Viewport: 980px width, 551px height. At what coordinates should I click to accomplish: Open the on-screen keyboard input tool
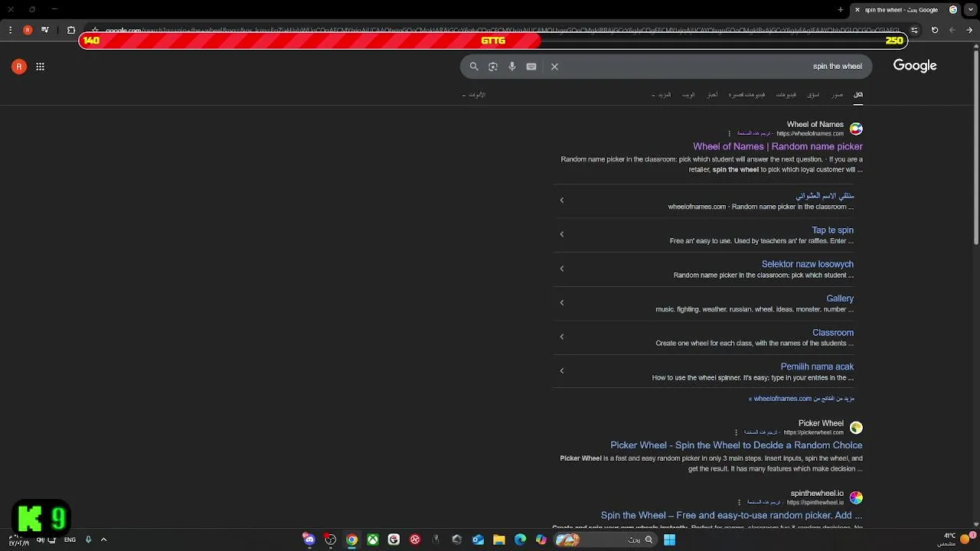tap(531, 67)
